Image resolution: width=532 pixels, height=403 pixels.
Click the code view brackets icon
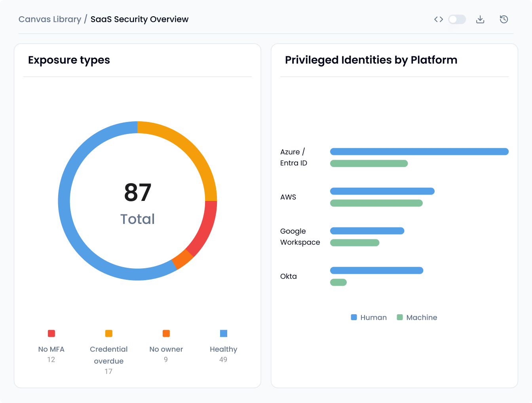(x=438, y=19)
